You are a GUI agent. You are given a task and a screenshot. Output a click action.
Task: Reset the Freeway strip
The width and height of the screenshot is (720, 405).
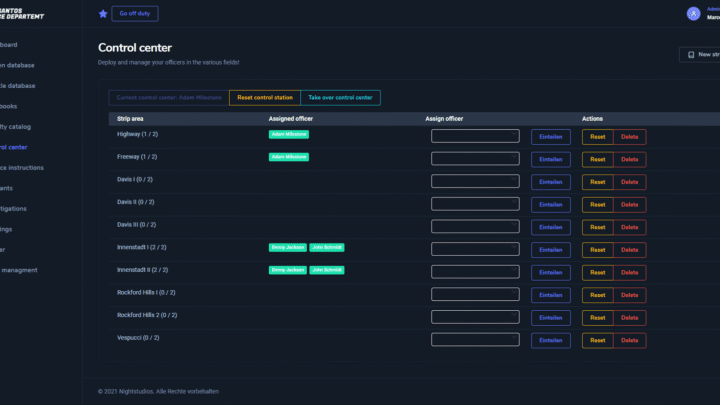(597, 159)
